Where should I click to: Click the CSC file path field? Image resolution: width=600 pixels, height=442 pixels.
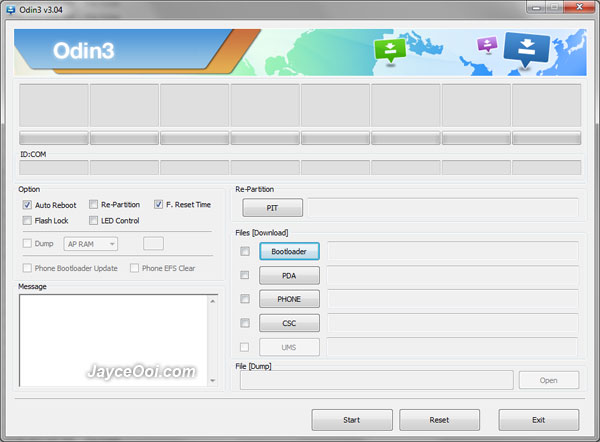[x=453, y=323]
